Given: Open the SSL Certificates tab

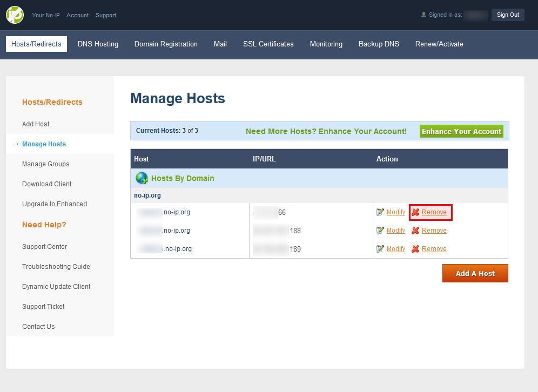Looking at the screenshot, I should [x=268, y=44].
